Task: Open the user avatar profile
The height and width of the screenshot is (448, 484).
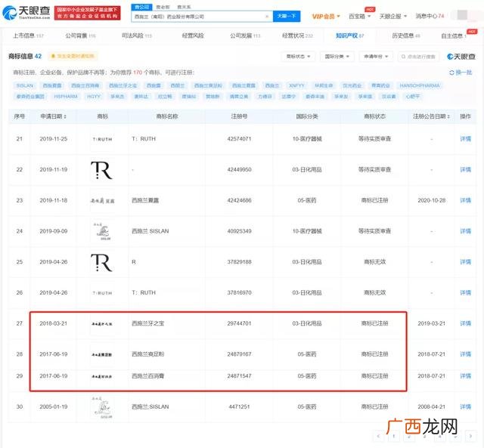Action: click(x=462, y=15)
